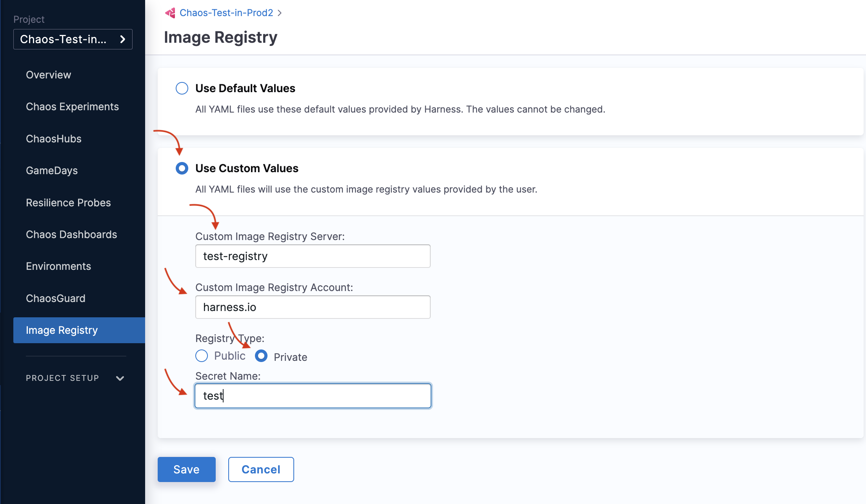Save the image registry settings
866x504 pixels.
click(186, 469)
